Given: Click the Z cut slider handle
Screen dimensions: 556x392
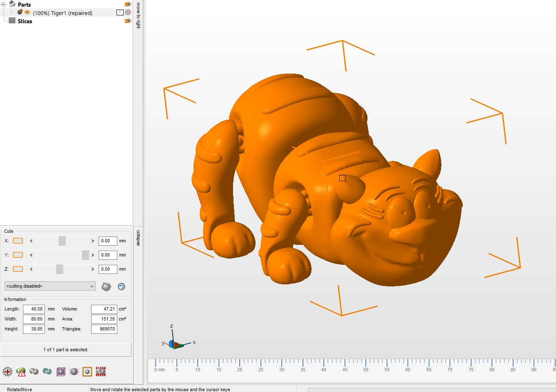Looking at the screenshot, I should [x=60, y=269].
